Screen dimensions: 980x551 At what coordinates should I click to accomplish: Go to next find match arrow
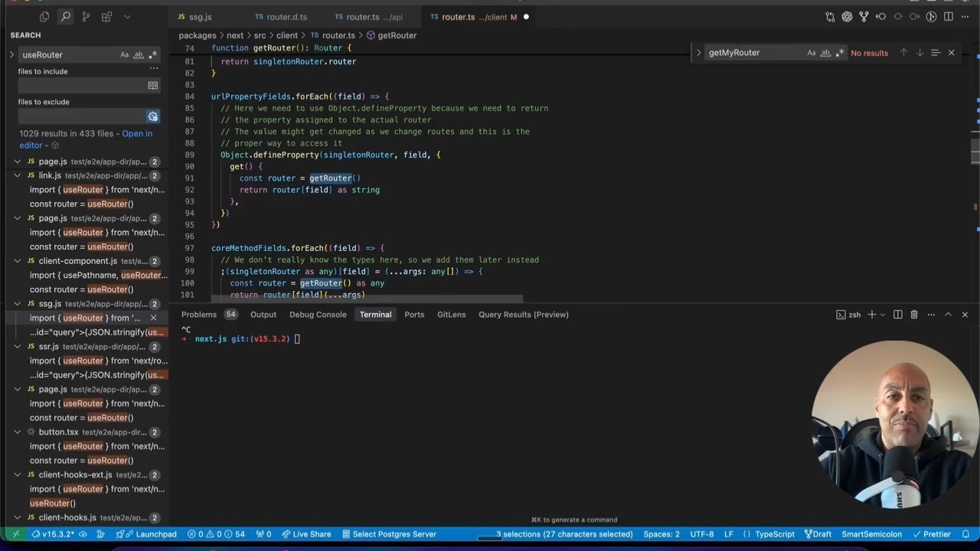[x=920, y=53]
